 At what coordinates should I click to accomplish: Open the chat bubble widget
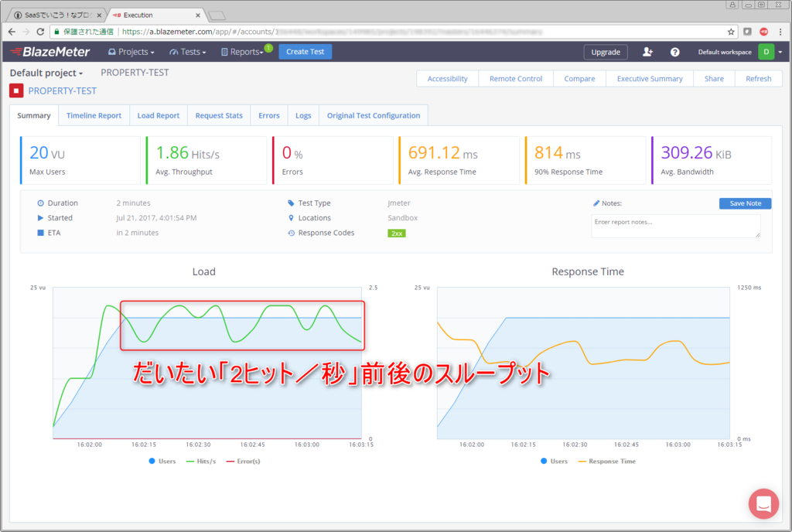pos(763,503)
